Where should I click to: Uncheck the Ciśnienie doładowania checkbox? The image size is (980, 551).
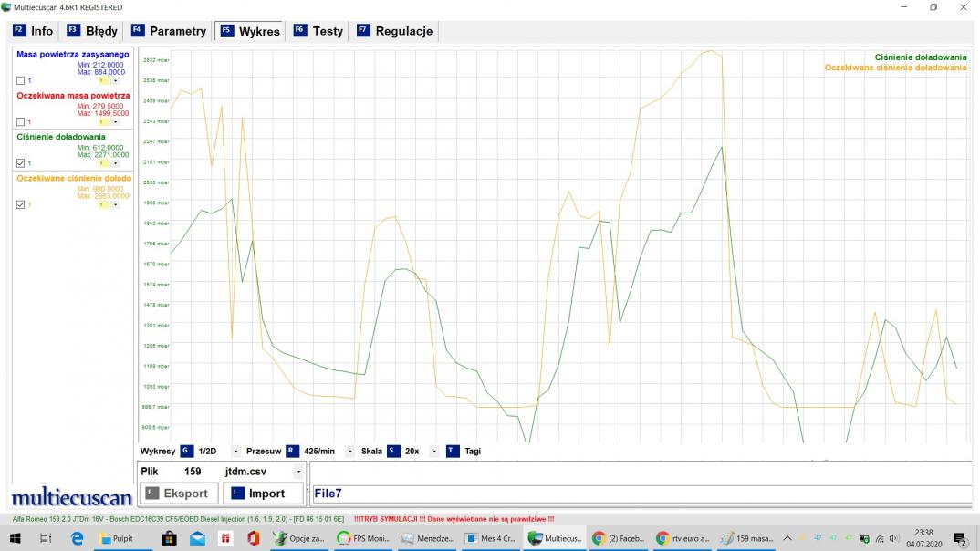21,163
